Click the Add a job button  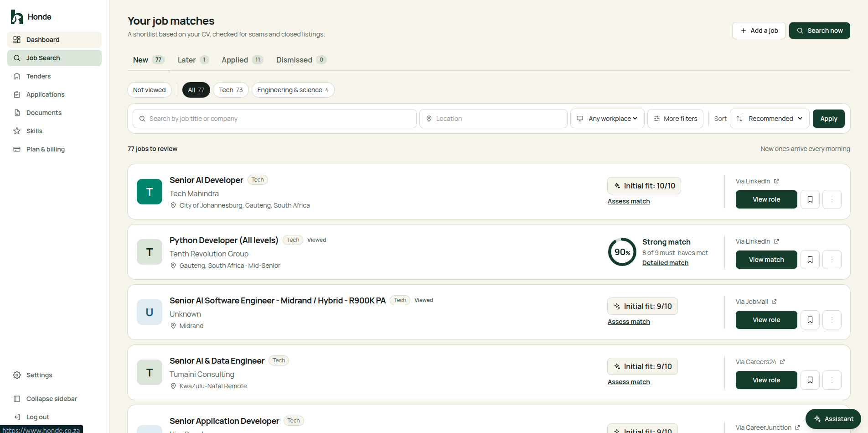pyautogui.click(x=759, y=31)
